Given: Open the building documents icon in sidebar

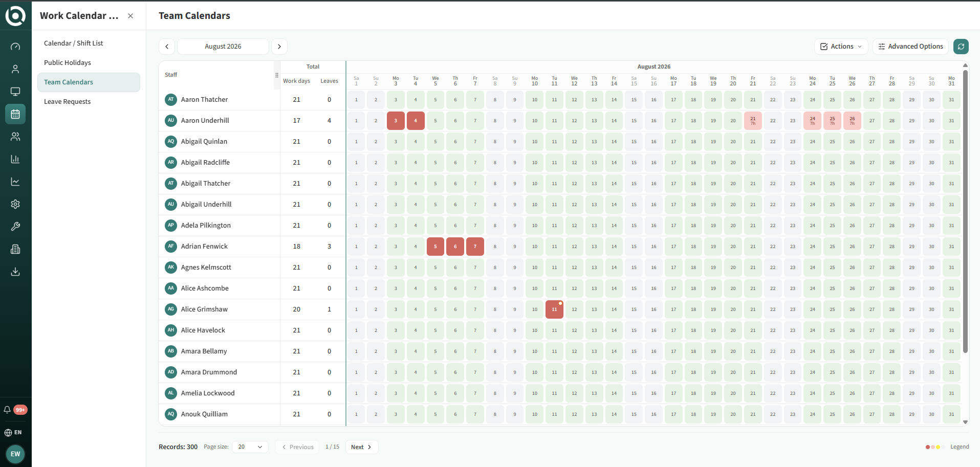Looking at the screenshot, I should click(15, 249).
